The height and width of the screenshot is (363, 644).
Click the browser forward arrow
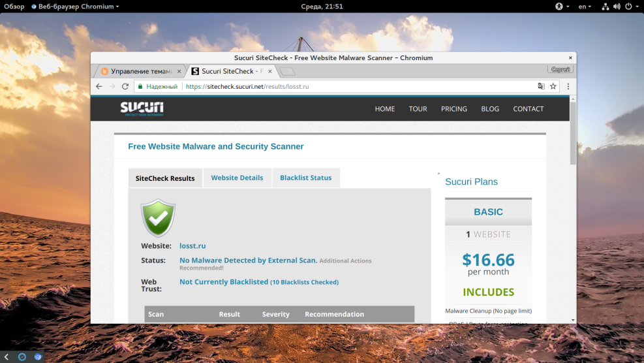coord(112,86)
